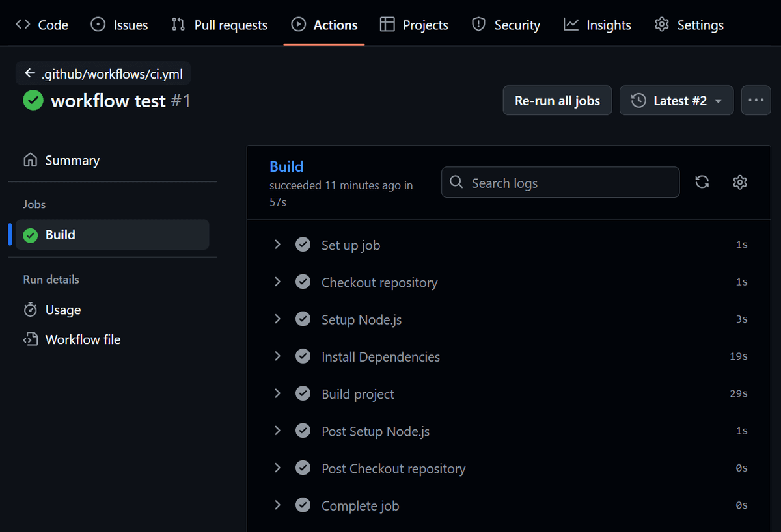
Task: Click inside the Search logs field
Action: pos(560,182)
